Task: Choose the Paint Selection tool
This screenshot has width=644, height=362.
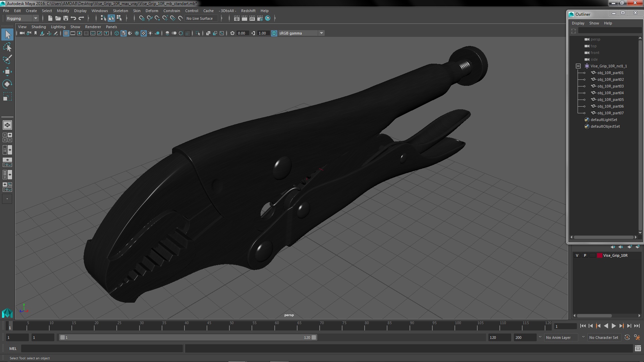Action: click(x=7, y=59)
